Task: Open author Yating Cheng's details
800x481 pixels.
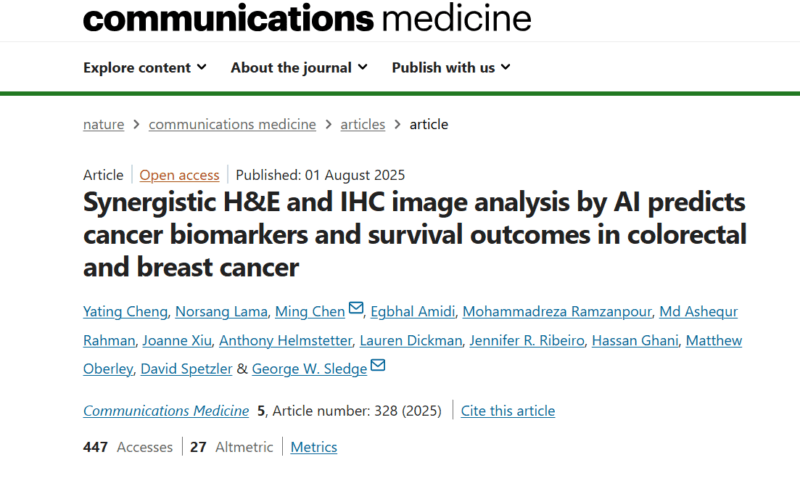Action: (x=126, y=312)
